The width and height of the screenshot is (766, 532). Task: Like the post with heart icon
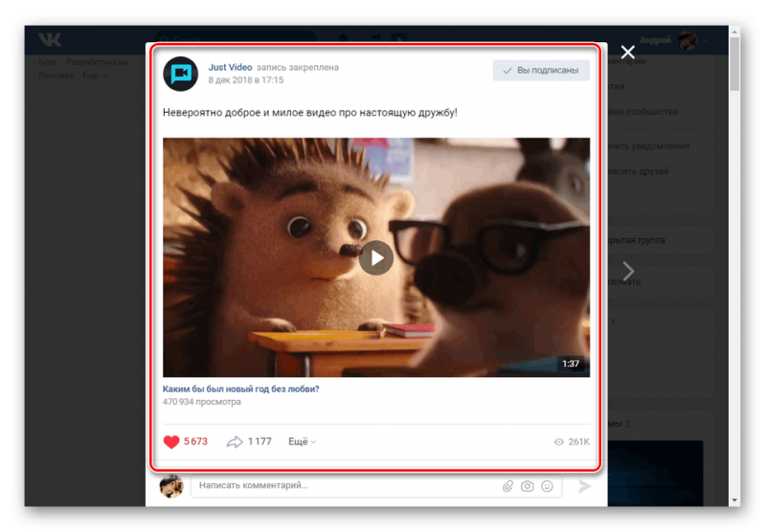pos(171,442)
